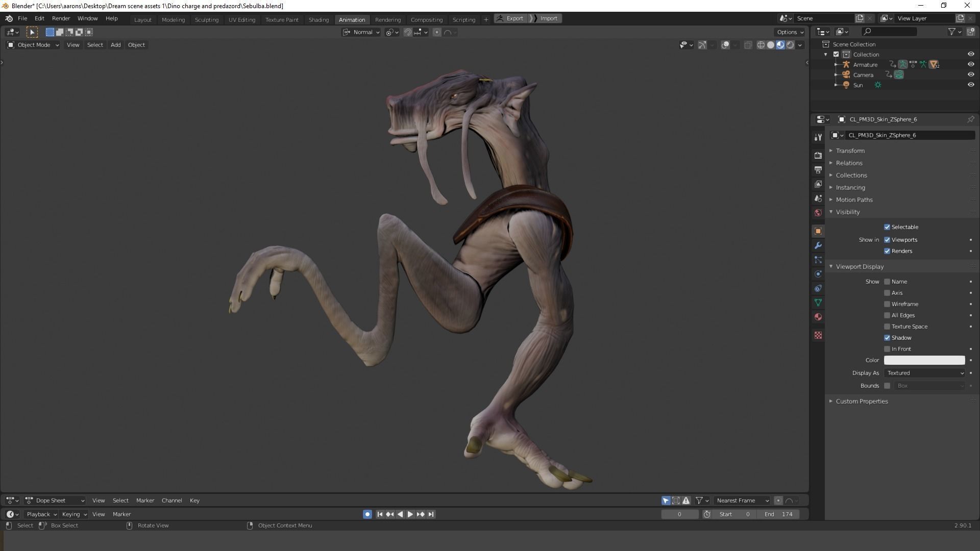Open the View Layer properties tab
Image resolution: width=980 pixels, height=551 pixels.
coord(818,184)
